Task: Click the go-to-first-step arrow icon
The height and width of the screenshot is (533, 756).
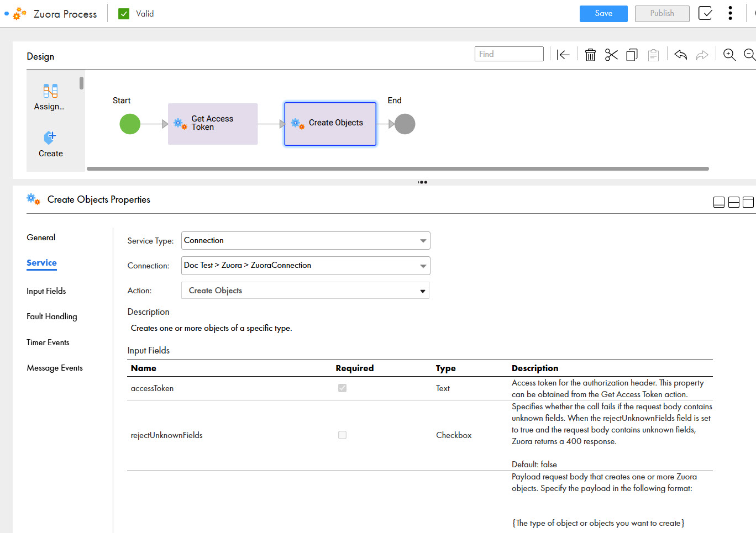Action: point(563,55)
